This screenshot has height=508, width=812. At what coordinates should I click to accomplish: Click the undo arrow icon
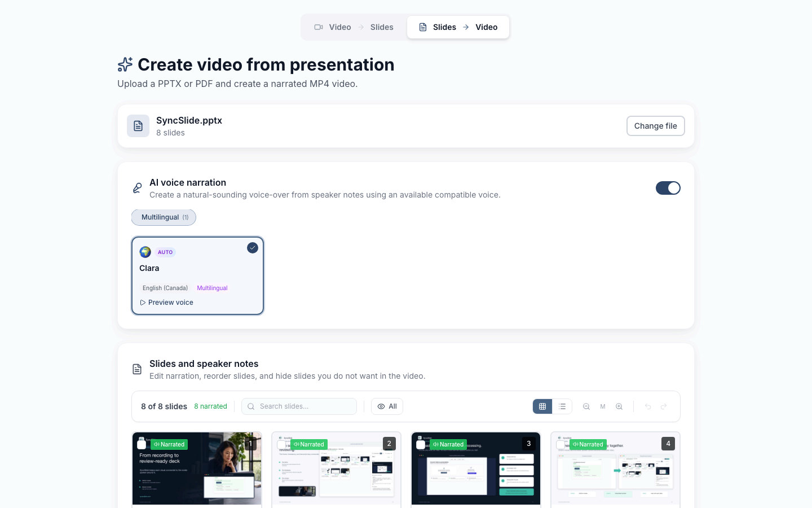pos(648,406)
